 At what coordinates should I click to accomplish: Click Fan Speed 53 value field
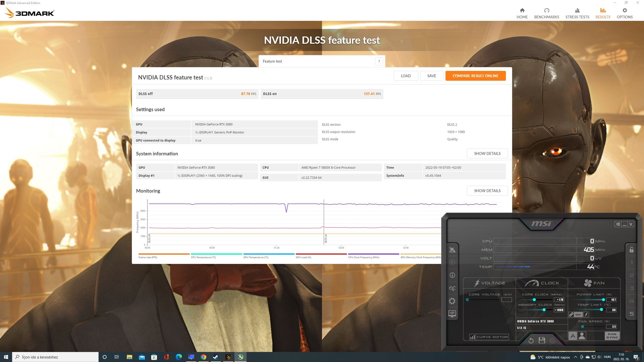click(611, 327)
